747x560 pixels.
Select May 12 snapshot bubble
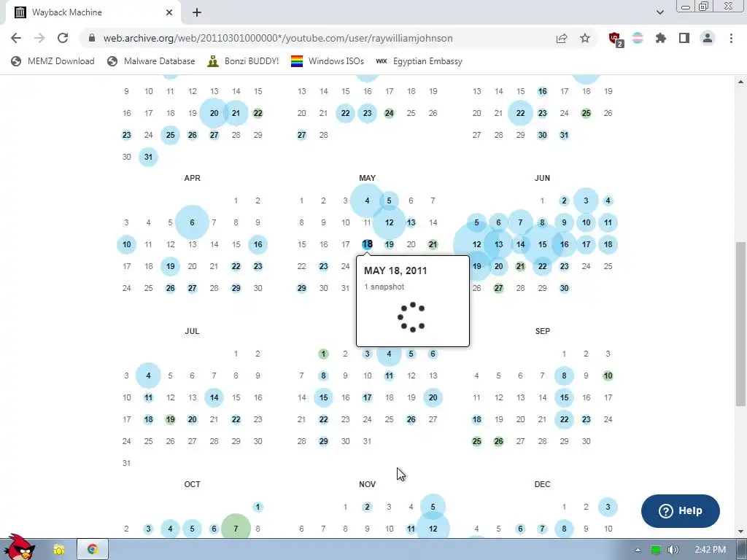[x=390, y=222]
